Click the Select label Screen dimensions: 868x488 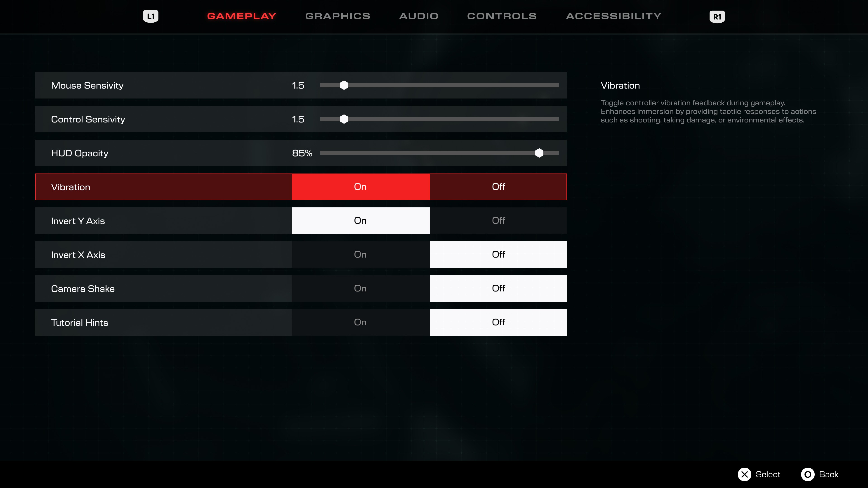click(x=768, y=474)
